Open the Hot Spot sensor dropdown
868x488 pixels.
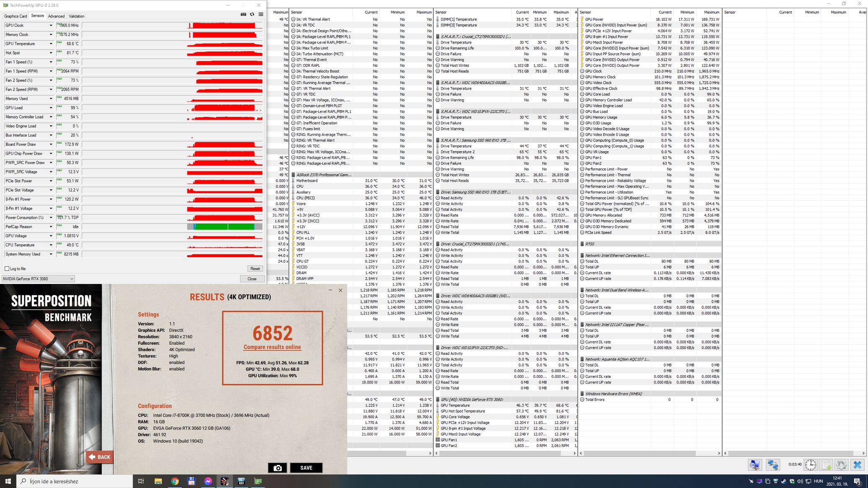coord(51,53)
